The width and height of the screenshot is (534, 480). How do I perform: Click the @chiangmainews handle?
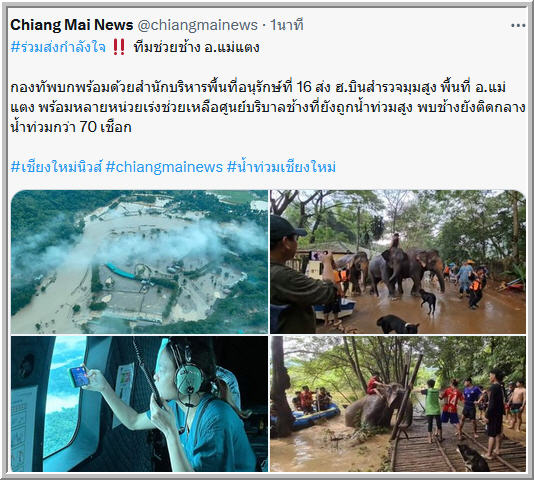[198, 25]
